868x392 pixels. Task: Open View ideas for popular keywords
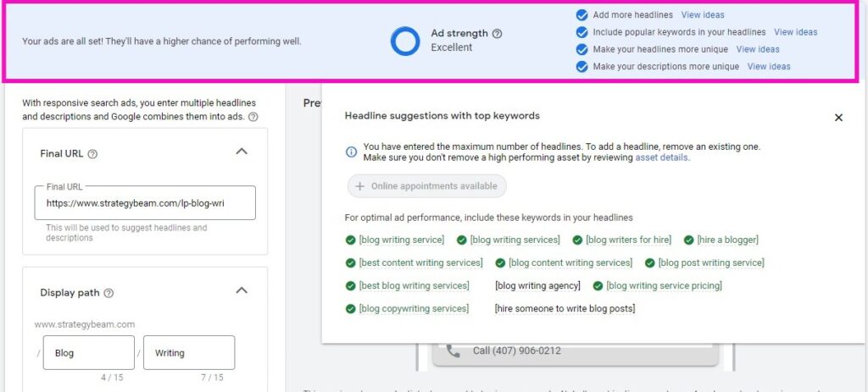795,32
